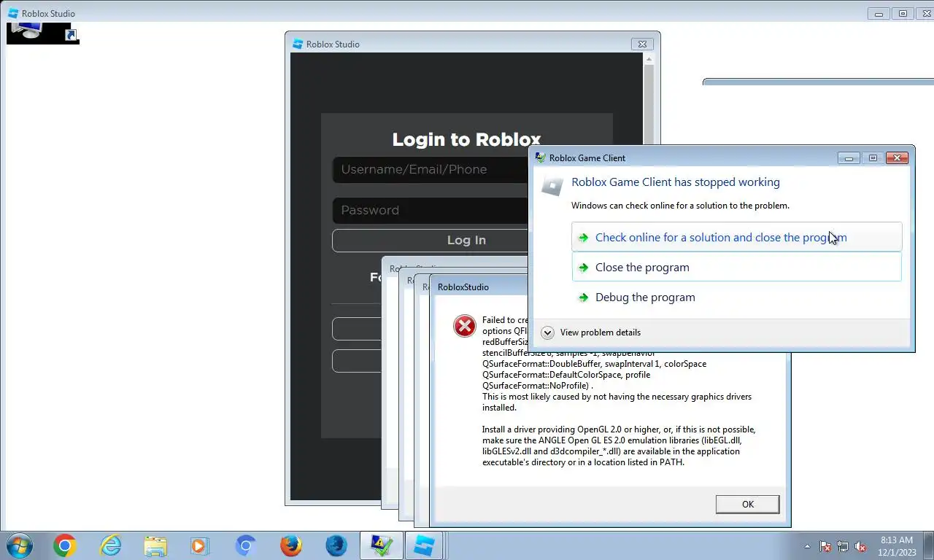The height and width of the screenshot is (560, 934).
Task: Launch Google Chrome from the taskbar
Action: click(x=64, y=545)
